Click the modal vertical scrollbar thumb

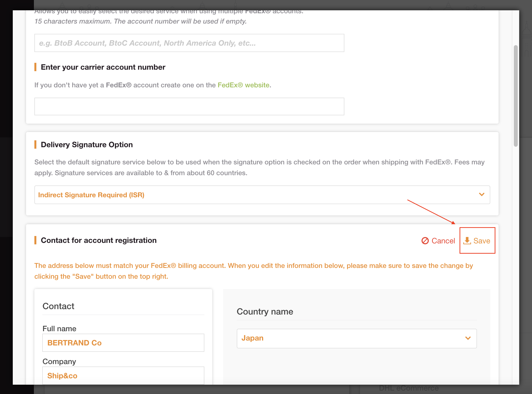[x=516, y=96]
